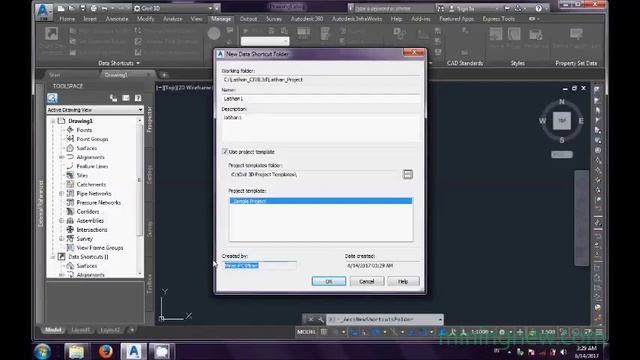This screenshot has height=360, width=640.
Task: Click the Cancel button in dialog
Action: click(367, 281)
